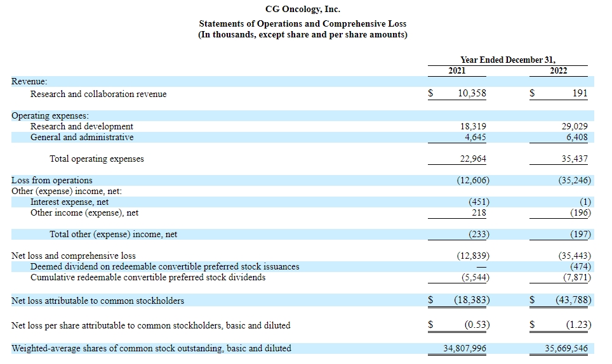
Task: Click the 'Year Ended December 31,' header
Action: (508, 60)
